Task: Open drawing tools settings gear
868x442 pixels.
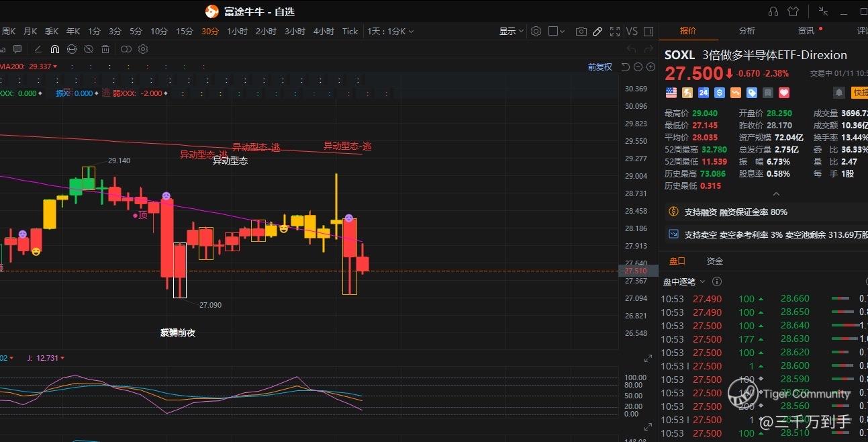Action: [x=143, y=49]
